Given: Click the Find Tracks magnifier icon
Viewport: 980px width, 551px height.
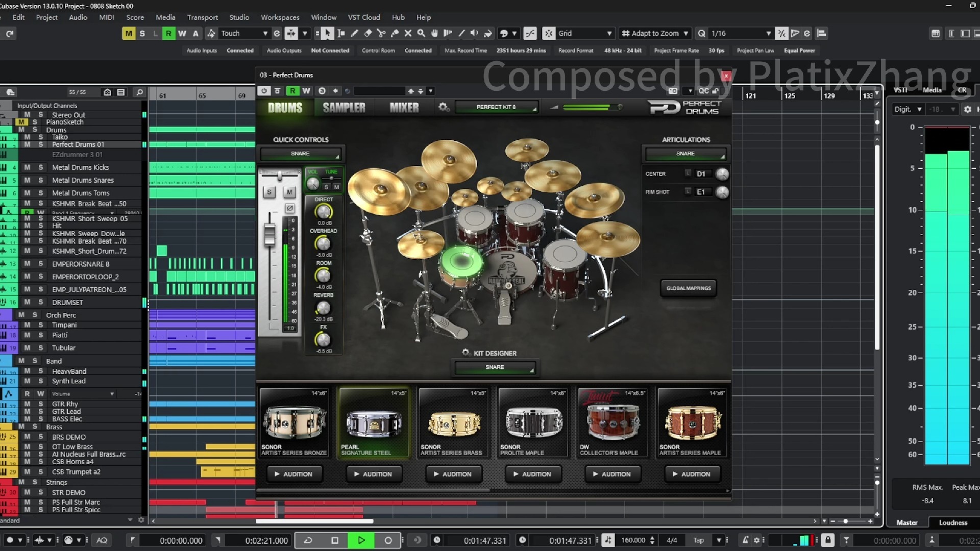Looking at the screenshot, I should tap(139, 92).
